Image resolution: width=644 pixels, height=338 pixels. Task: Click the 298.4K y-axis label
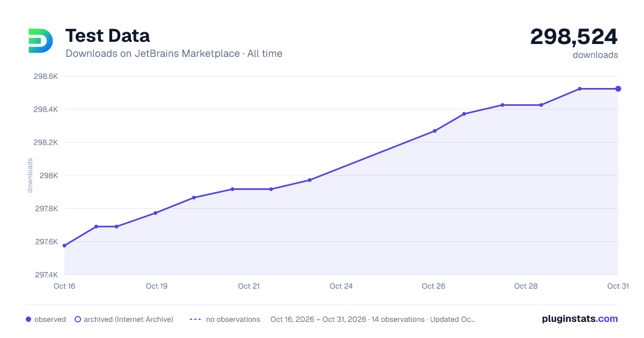point(46,109)
